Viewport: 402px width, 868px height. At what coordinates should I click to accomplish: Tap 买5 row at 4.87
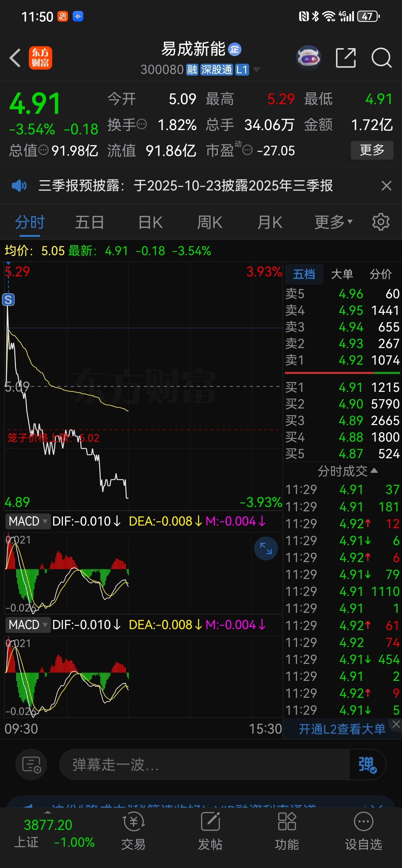342,454
